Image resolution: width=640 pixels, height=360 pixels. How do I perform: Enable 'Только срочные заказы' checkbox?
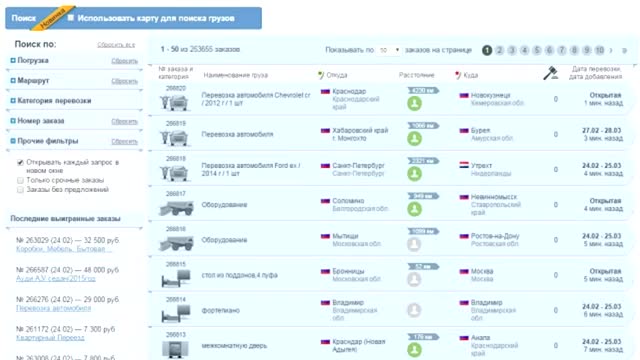(x=20, y=180)
